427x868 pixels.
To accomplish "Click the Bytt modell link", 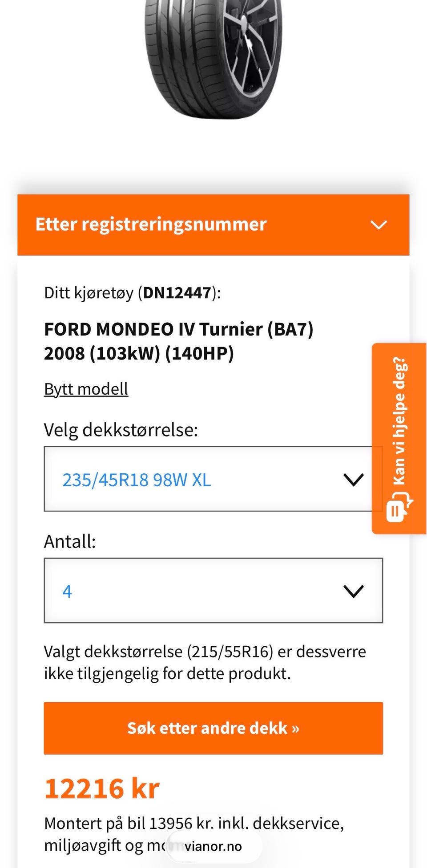I will pos(86,389).
